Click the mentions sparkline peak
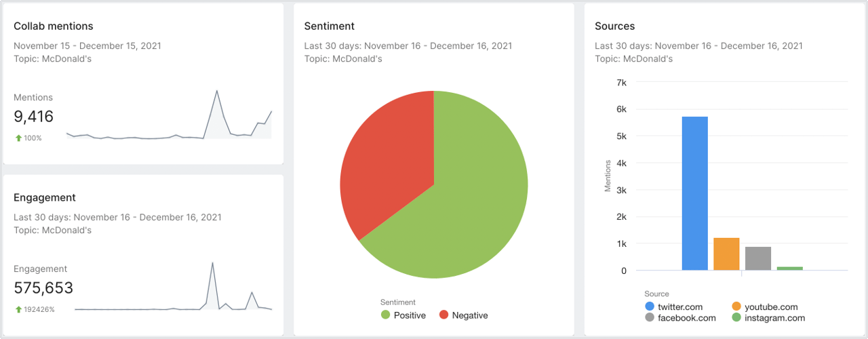Image resolution: width=868 pixels, height=339 pixels. pos(216,92)
